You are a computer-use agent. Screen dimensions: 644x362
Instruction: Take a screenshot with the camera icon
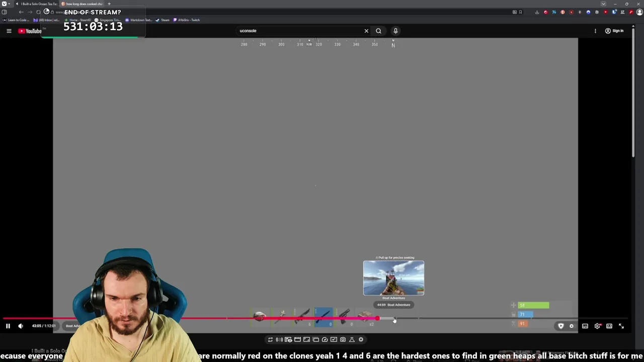pyautogui.click(x=343, y=339)
